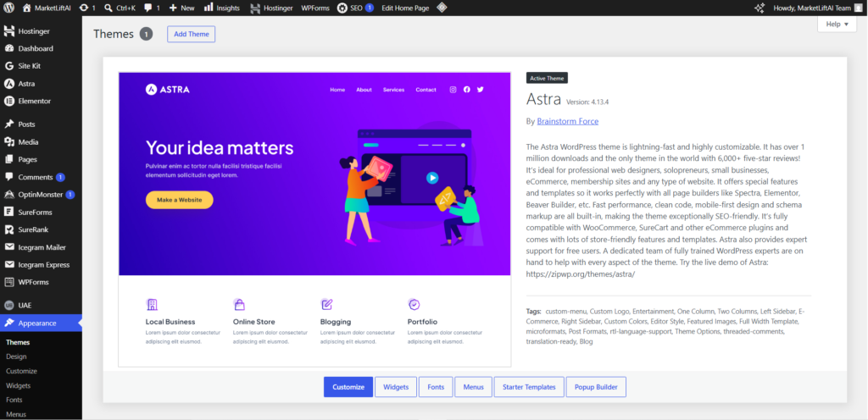The image size is (868, 420).
Task: Click the updates icon showing 1
Action: pos(84,8)
